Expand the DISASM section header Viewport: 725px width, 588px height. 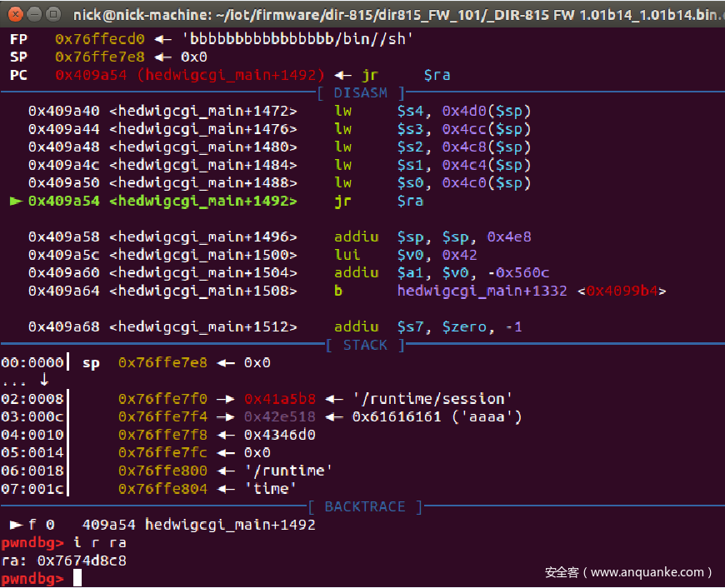[361, 92]
